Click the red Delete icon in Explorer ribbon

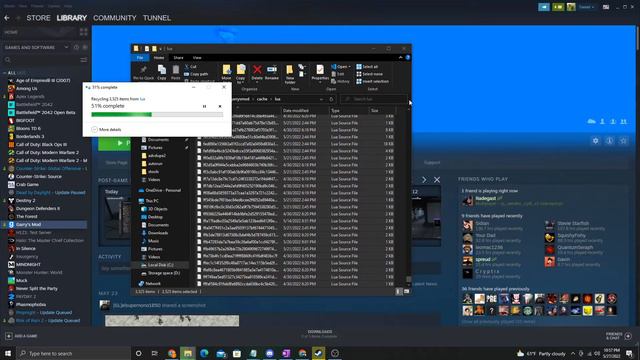point(257,72)
